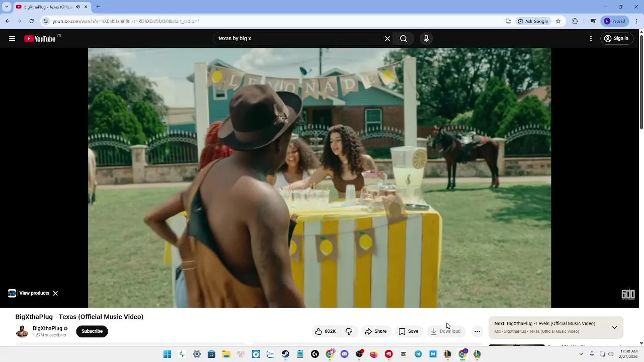
Task: View site information icon in address bar
Action: (46, 21)
